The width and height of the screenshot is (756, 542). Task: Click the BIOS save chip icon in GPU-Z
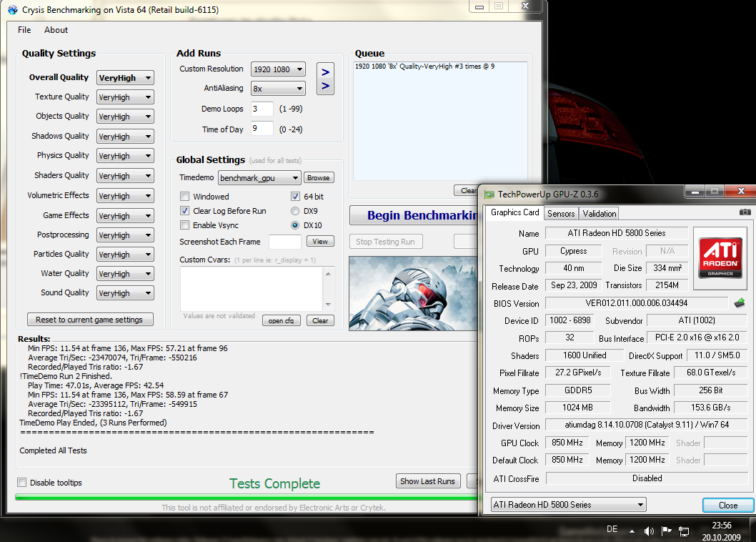740,303
